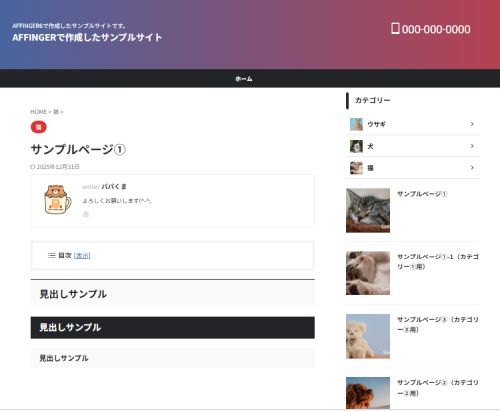Open writer name パパくま link
The width and height of the screenshot is (500, 411).
coord(114,187)
